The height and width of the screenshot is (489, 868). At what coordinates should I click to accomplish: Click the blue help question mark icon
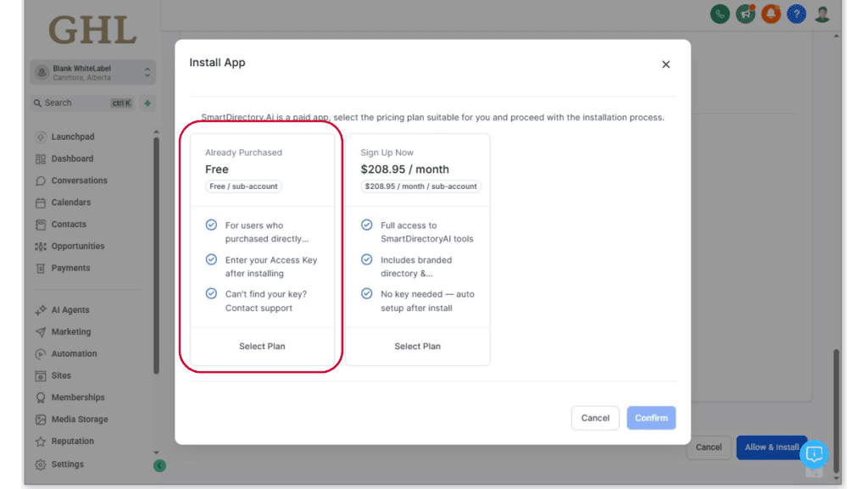[x=796, y=14]
